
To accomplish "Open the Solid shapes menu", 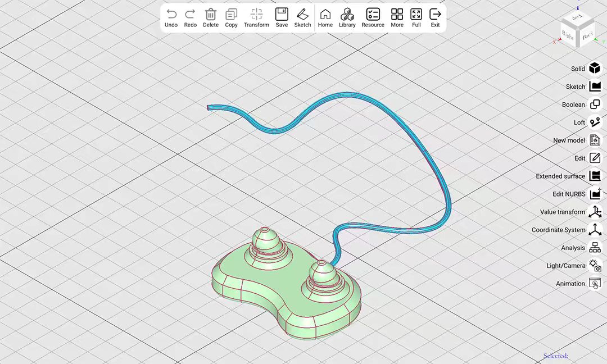I will pos(594,69).
